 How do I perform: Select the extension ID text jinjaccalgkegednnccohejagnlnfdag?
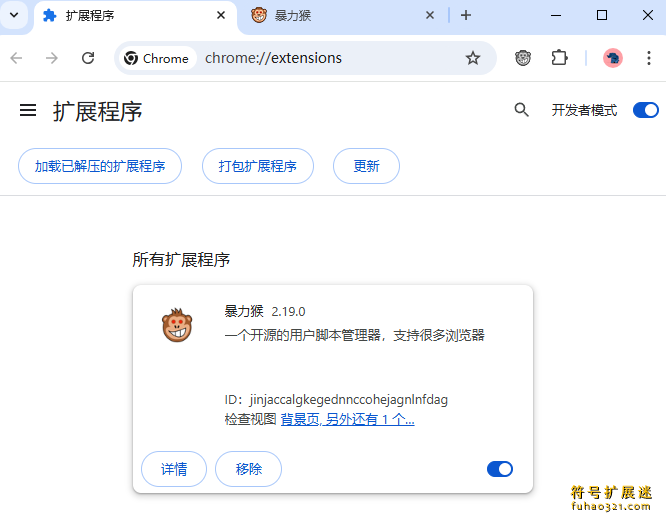point(348,400)
